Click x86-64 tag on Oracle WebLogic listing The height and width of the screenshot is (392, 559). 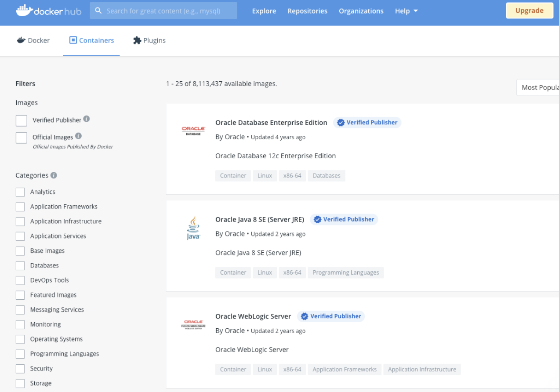(292, 370)
